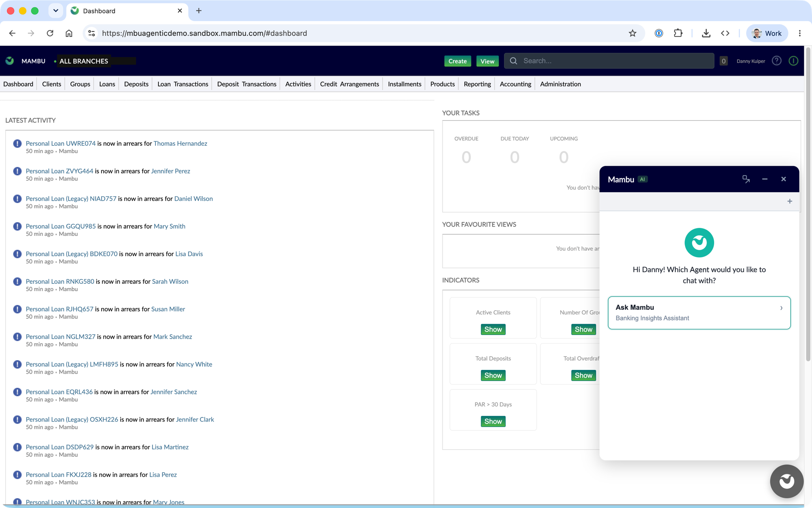Click alert icon beside Personal Loan UWRE074
Image resolution: width=812 pixels, height=508 pixels.
(x=17, y=144)
